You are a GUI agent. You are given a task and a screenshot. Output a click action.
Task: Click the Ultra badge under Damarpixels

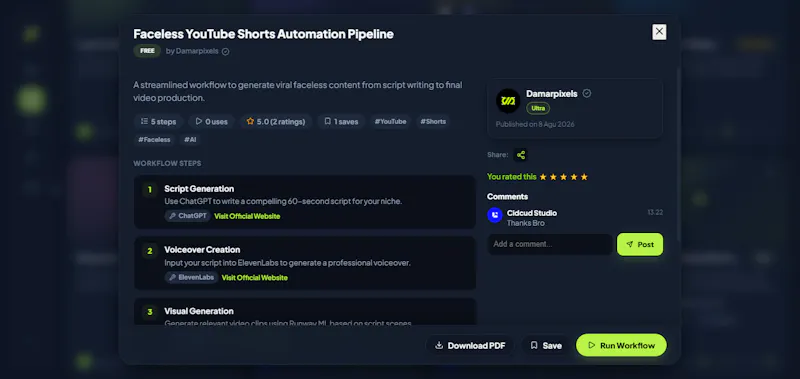pyautogui.click(x=538, y=109)
